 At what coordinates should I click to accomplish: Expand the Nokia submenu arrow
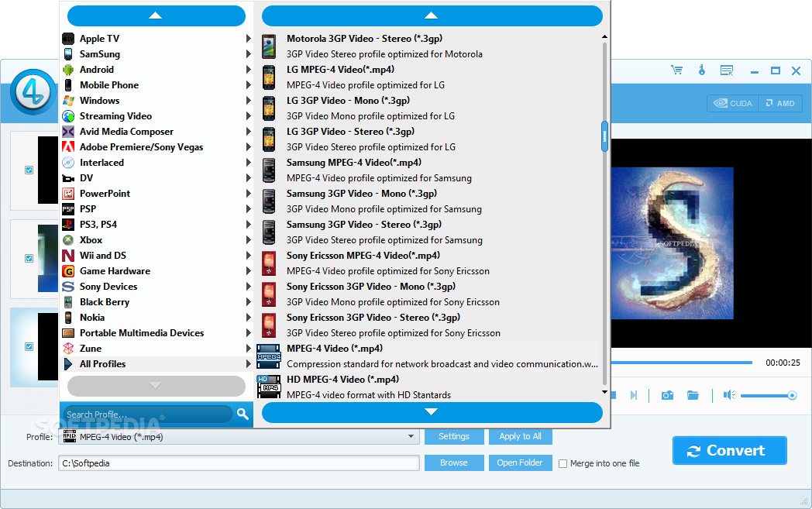tap(249, 318)
